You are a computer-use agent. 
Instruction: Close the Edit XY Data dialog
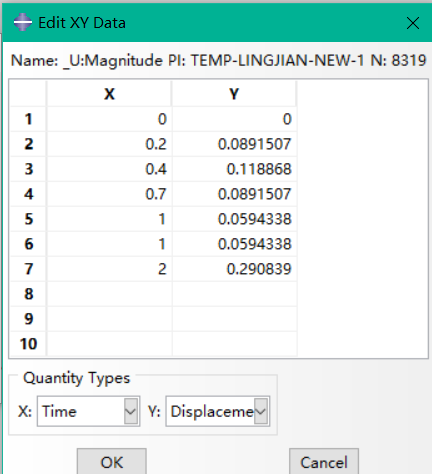tap(413, 23)
